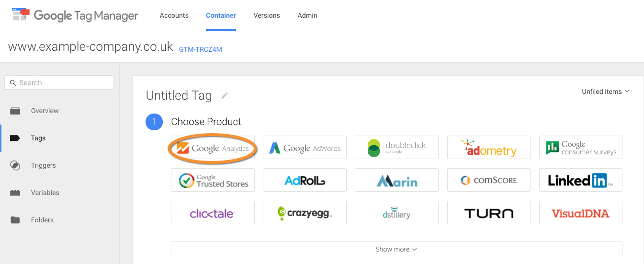Open the Accounts tab

[x=174, y=15]
